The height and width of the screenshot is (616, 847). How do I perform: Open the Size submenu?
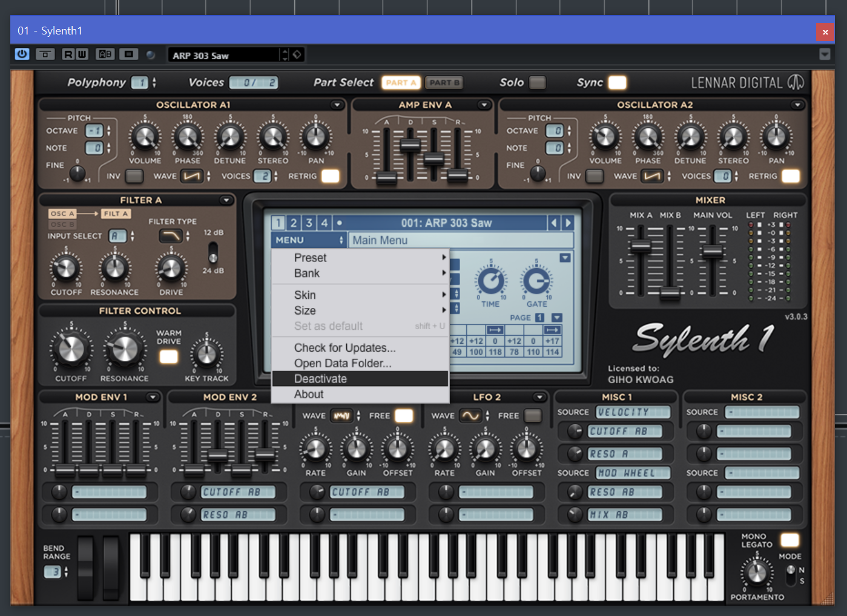(x=360, y=310)
